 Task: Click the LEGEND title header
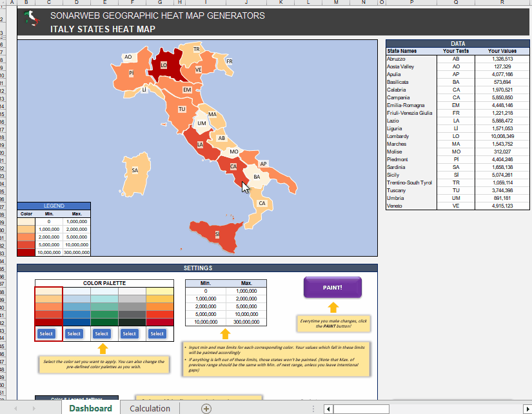(54, 206)
